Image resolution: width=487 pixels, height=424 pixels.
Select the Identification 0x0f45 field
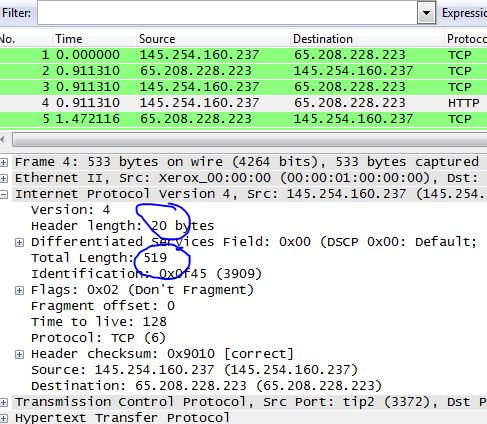(146, 274)
